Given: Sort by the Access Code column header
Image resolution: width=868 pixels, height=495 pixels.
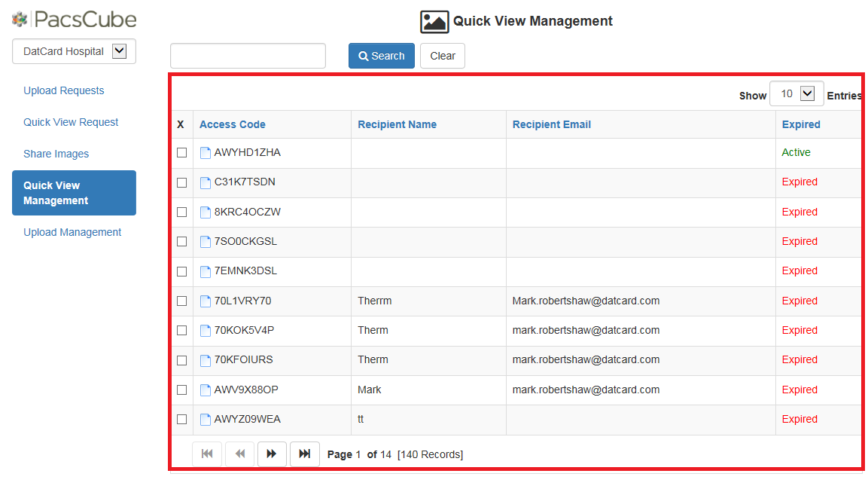Looking at the screenshot, I should pos(233,125).
